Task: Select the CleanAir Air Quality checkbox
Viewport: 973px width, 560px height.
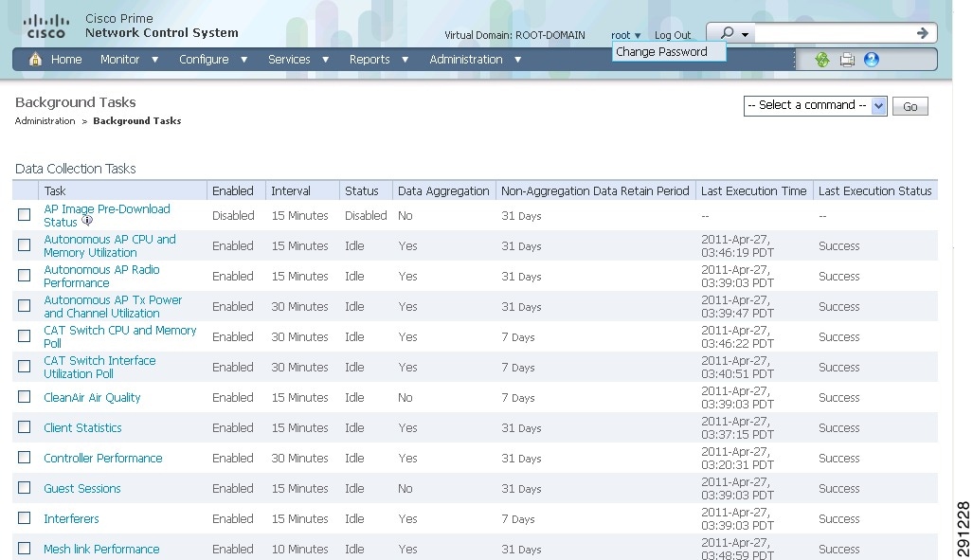Action: (x=25, y=397)
